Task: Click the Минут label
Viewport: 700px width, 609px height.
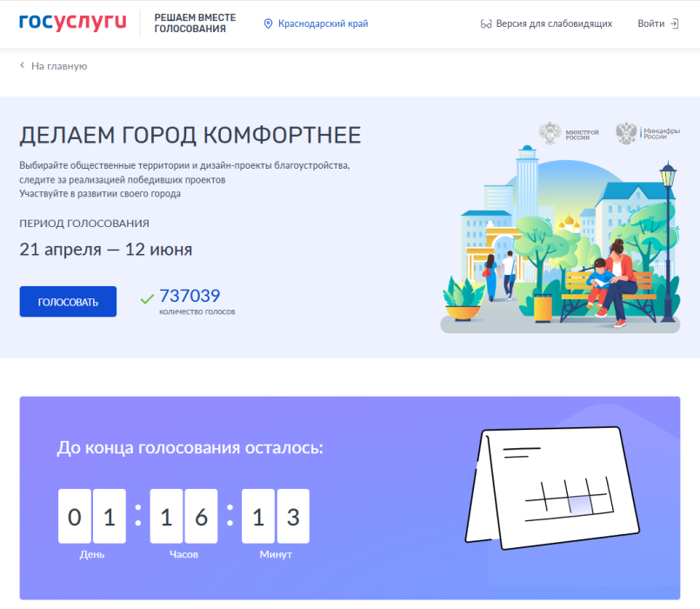Action: point(276,554)
